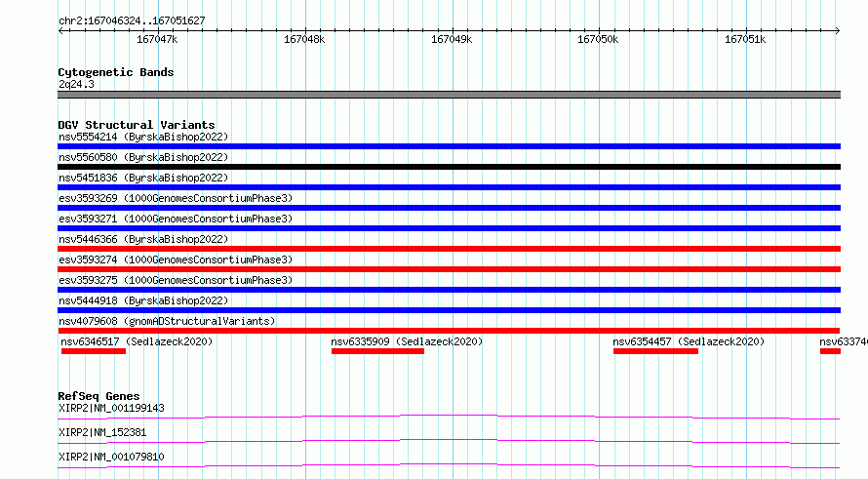868x479 pixels.
Task: Click the chr2:167046324..167051627 coordinate text
Action: 132,20
